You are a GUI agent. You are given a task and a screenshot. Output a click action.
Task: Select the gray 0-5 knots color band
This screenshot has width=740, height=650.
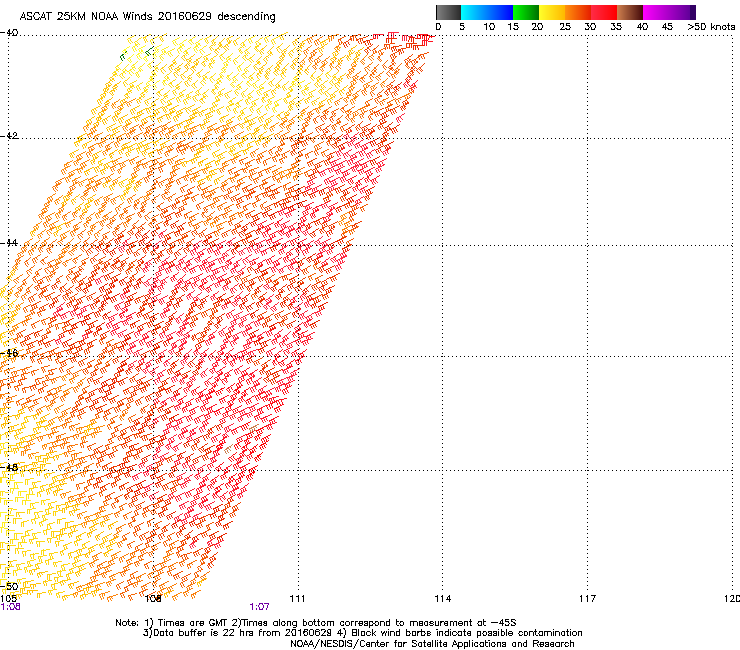(x=448, y=12)
